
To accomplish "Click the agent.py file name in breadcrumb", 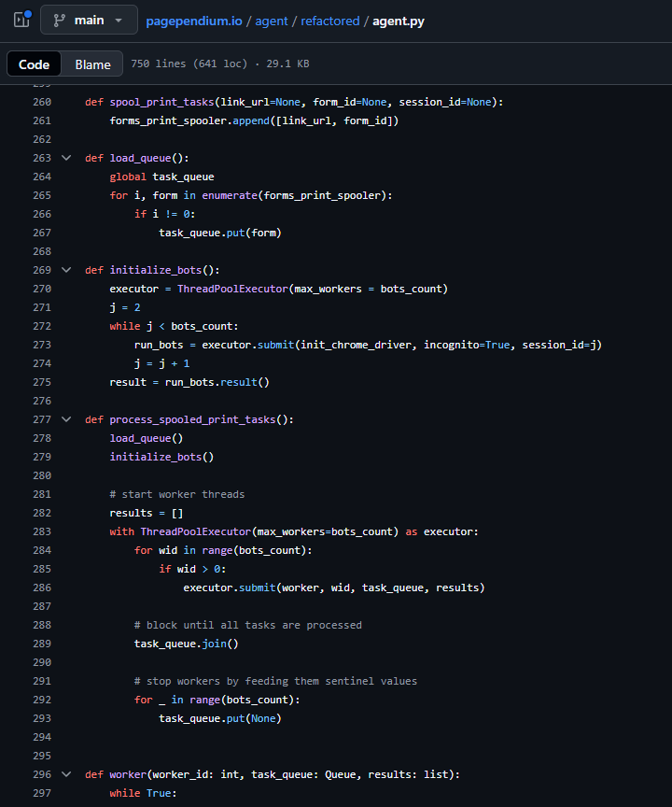I will (398, 21).
